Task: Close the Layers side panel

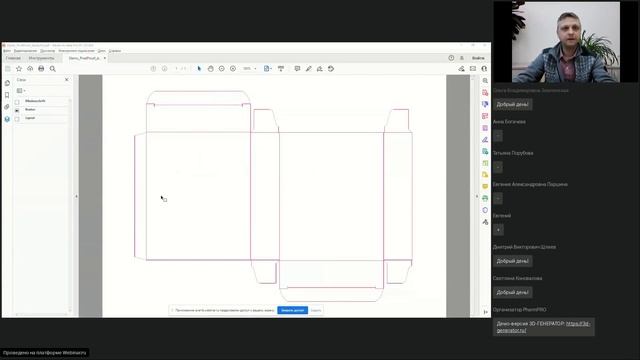Action: (x=67, y=80)
